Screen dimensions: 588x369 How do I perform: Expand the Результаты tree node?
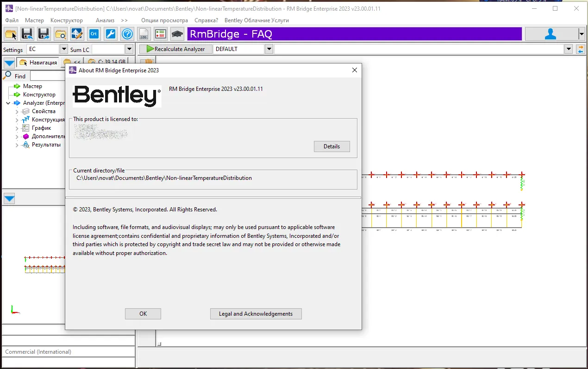[17, 145]
